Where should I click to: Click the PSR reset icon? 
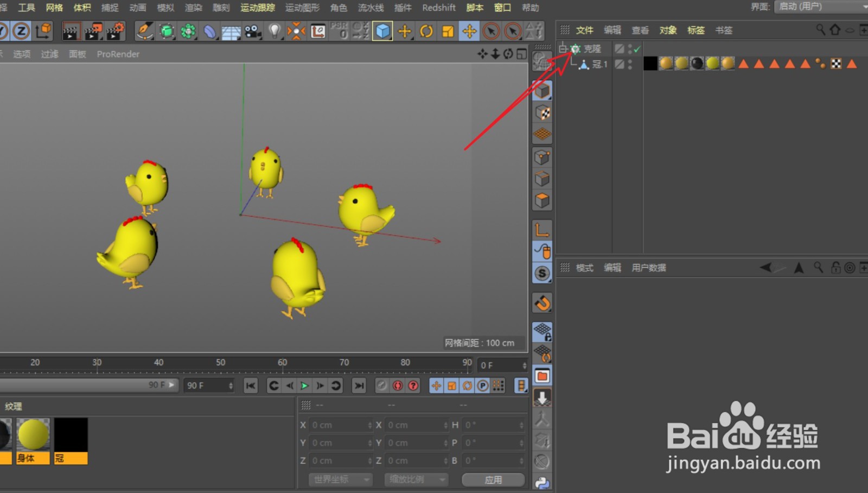point(340,31)
